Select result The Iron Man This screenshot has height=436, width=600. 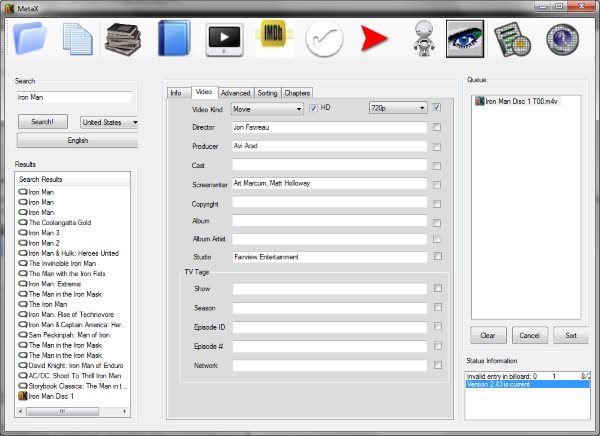(x=43, y=304)
